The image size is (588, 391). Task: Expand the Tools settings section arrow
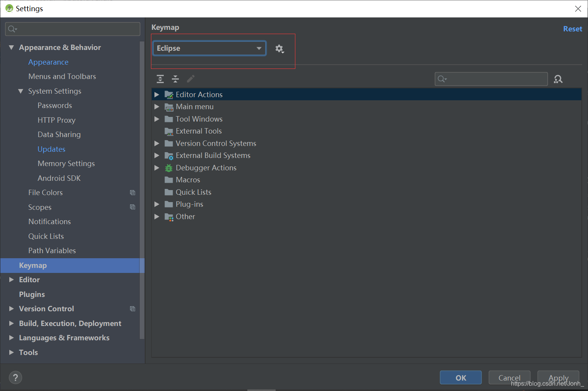pos(11,352)
